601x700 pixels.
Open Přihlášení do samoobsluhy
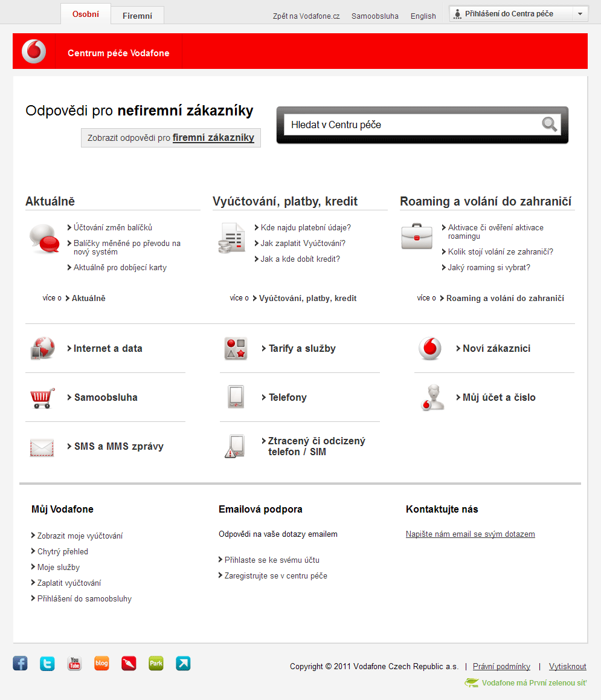pos(85,598)
